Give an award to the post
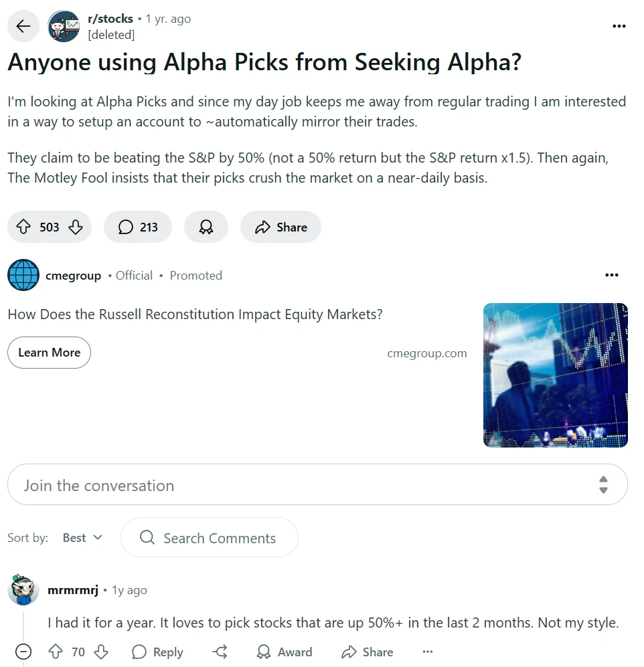Screen dimensions: 644x667 [206, 227]
